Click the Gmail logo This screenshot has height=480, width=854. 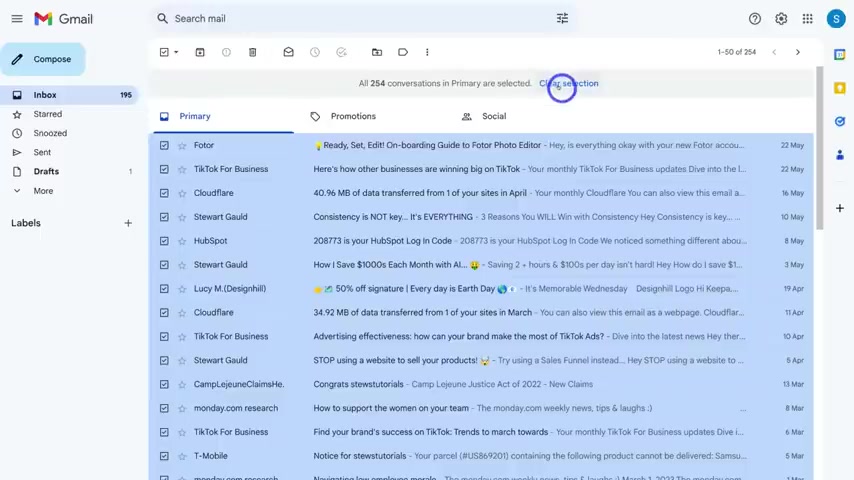(63, 19)
